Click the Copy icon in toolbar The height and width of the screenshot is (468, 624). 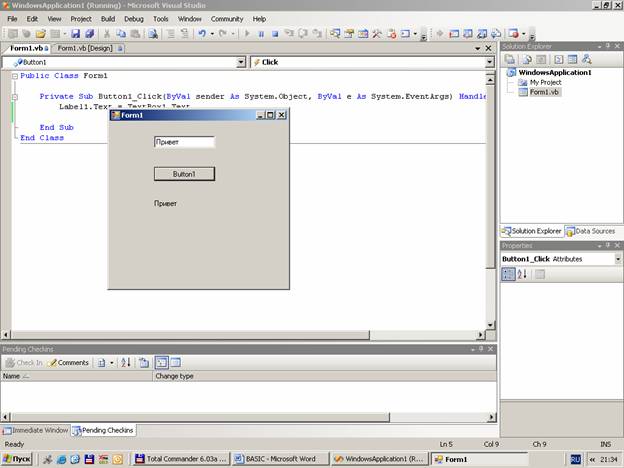tap(121, 34)
